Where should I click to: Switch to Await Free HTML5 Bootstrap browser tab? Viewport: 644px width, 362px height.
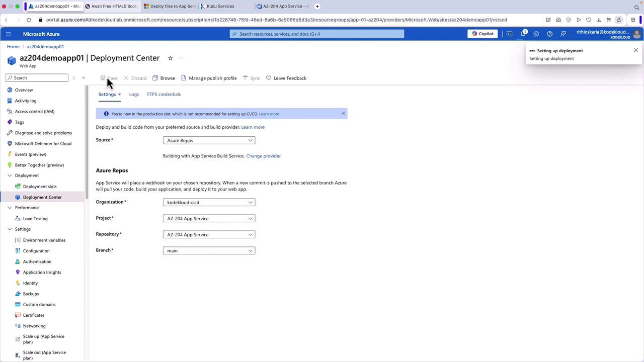coord(112,7)
